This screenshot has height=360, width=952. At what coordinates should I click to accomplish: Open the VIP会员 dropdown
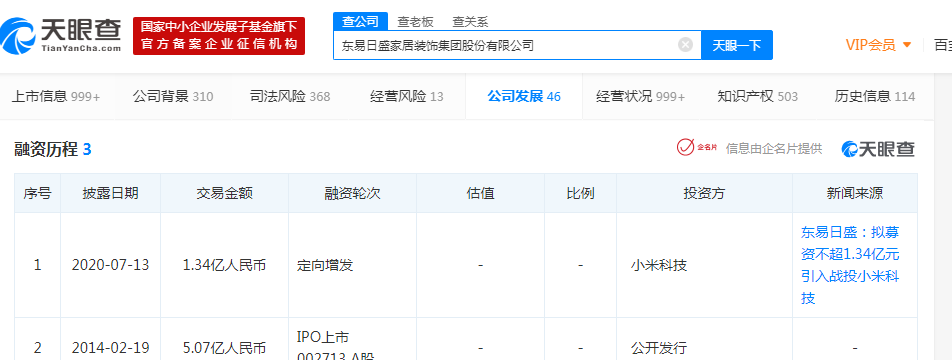click(879, 45)
